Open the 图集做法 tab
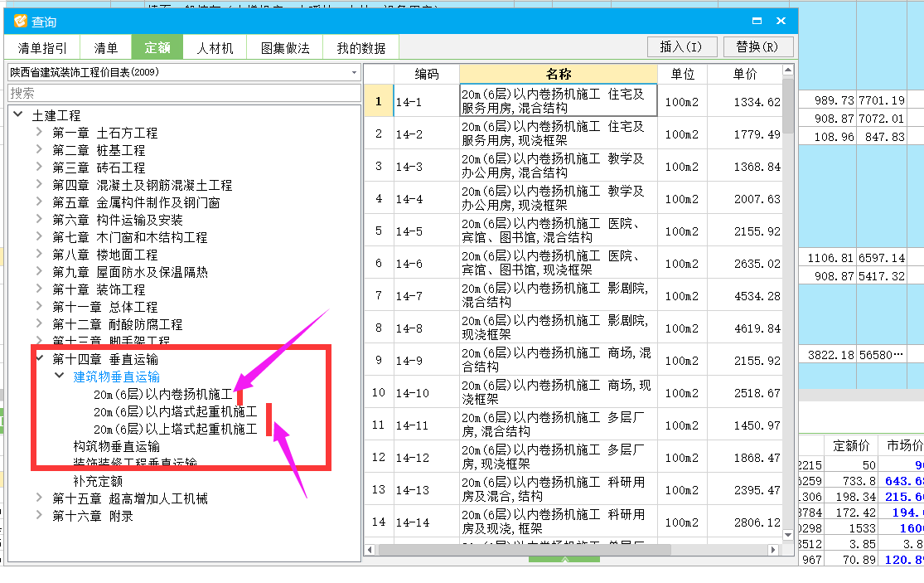This screenshot has width=924, height=583. [x=285, y=48]
